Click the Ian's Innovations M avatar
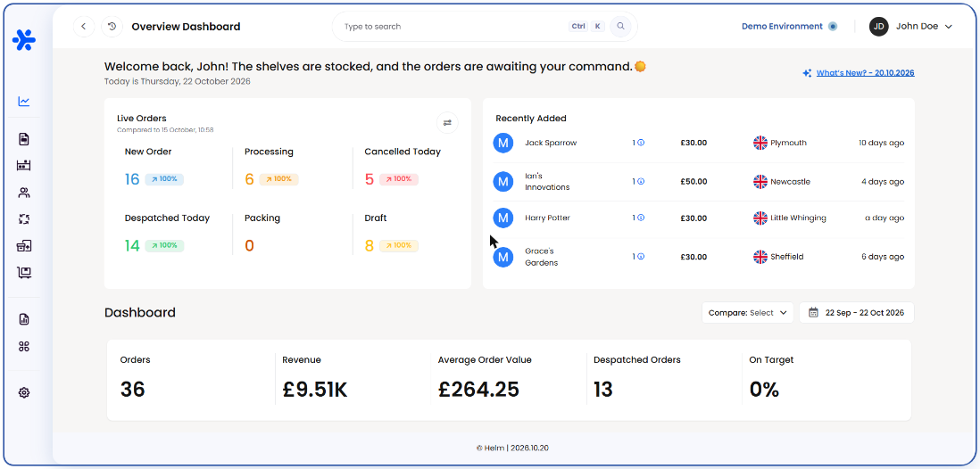980x469 pixels. [x=503, y=182]
